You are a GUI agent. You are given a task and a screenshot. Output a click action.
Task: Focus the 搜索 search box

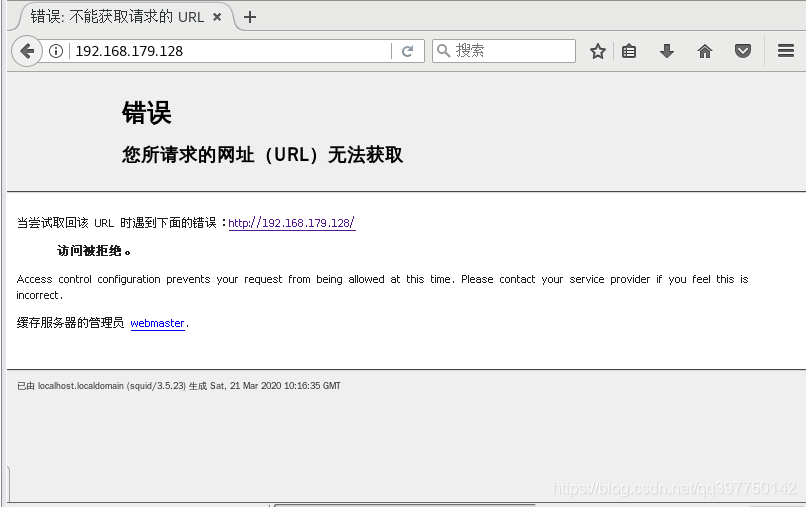(x=504, y=51)
